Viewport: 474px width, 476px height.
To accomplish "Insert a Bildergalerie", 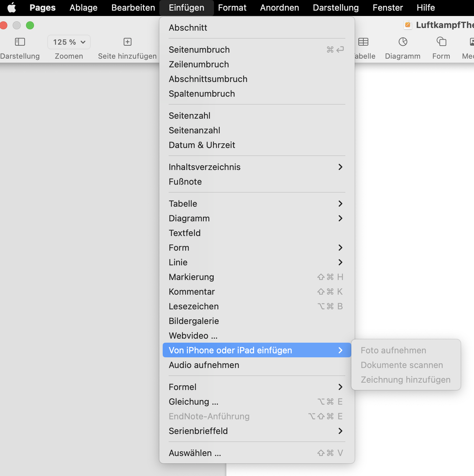I will [x=257, y=321].
